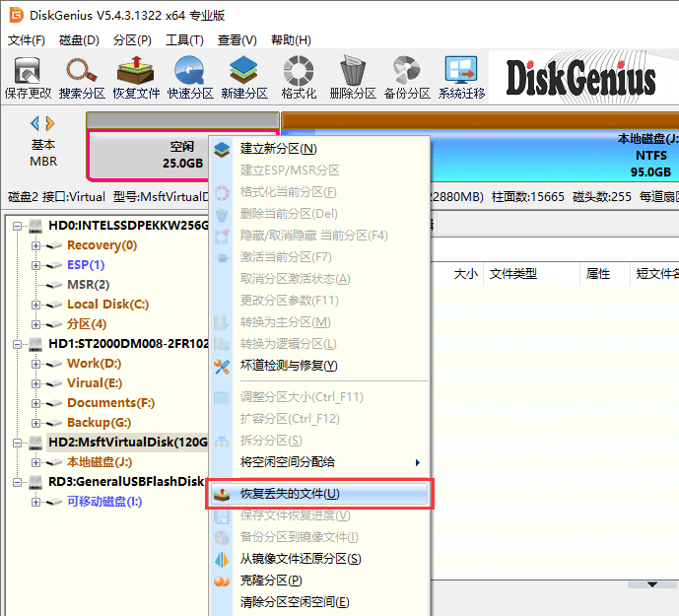Select ESP(1) in the disk tree
The image size is (679, 616).
point(86,265)
